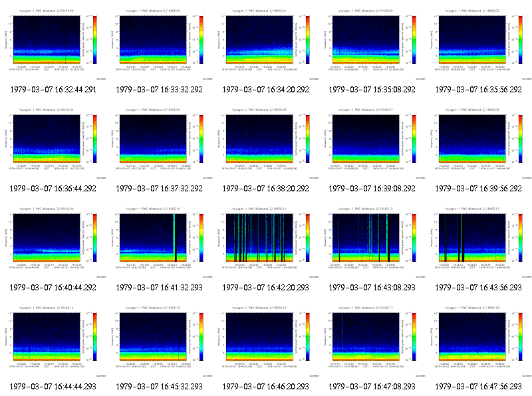This screenshot has height=396, width=532.
Task: Open spectrogram thumbnail for 16:40:44.292
Action: click(x=53, y=241)
